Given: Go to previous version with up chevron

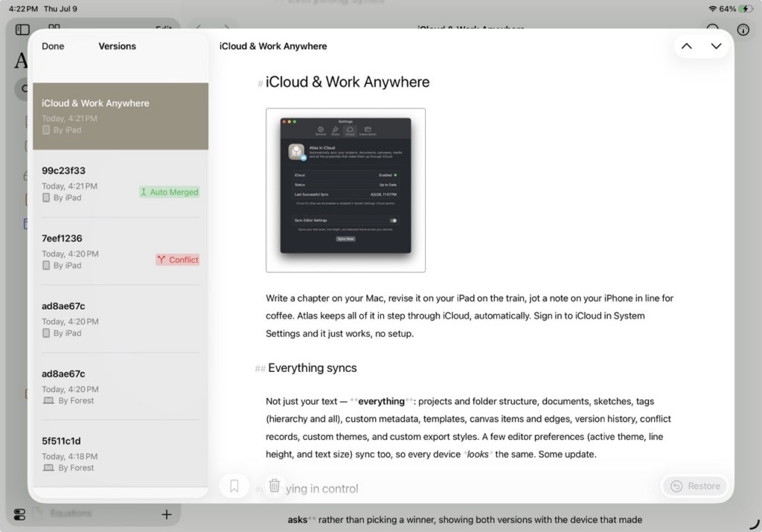Looking at the screenshot, I should point(687,46).
